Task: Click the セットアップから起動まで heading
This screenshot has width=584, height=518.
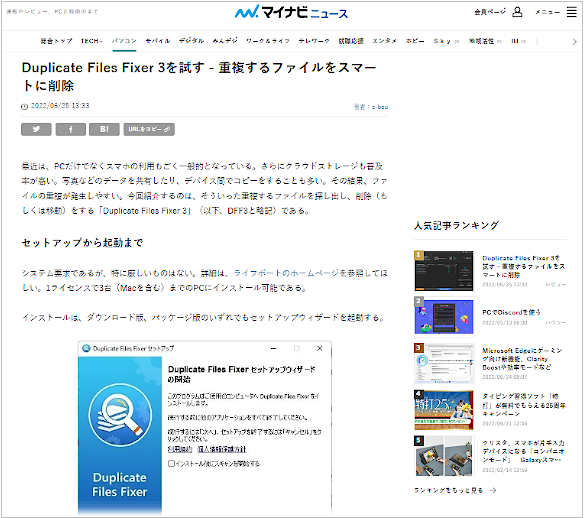Action: [x=82, y=243]
